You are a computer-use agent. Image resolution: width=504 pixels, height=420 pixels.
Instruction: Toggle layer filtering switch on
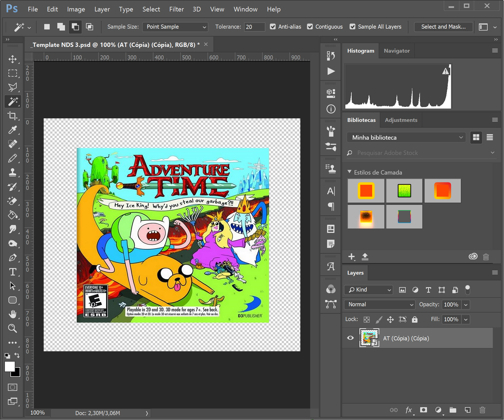coord(468,290)
